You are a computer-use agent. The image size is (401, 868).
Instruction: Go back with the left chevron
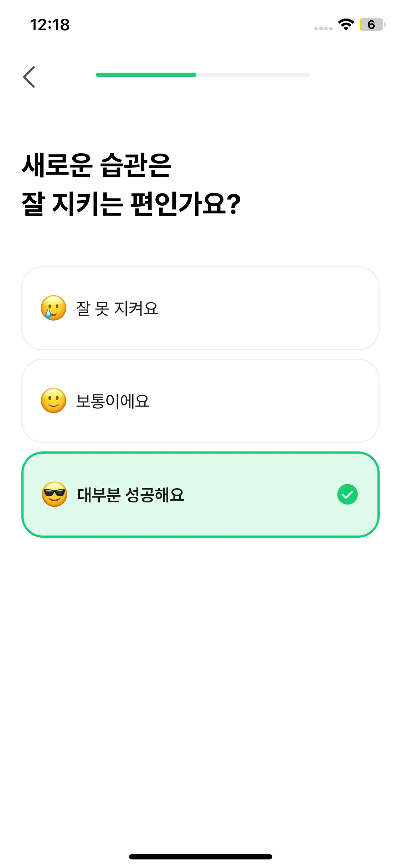(x=29, y=77)
